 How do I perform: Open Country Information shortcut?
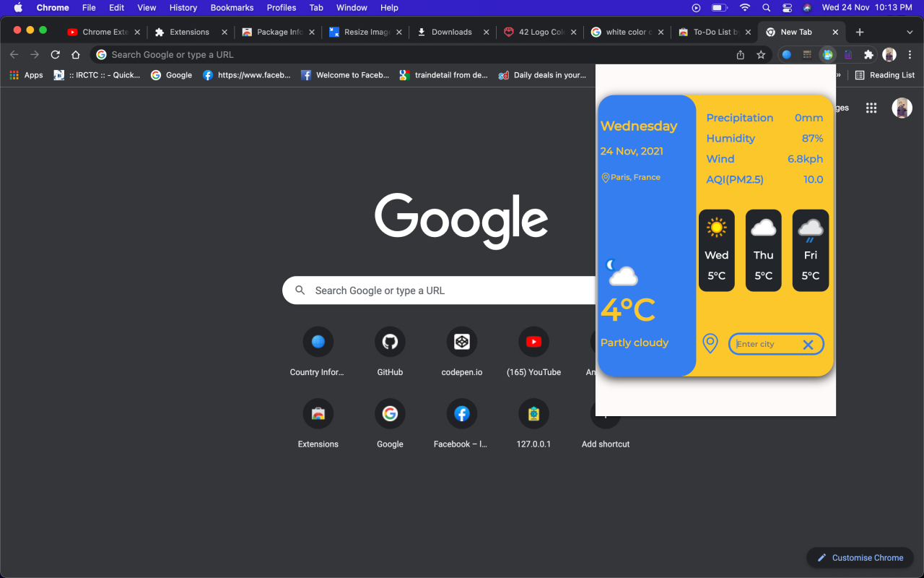click(x=318, y=351)
